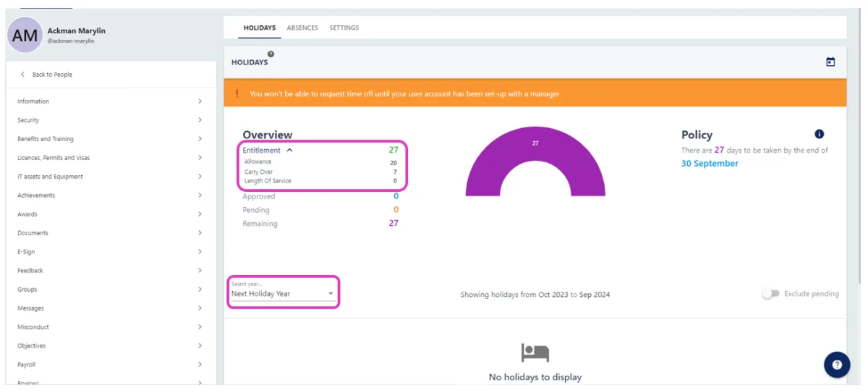Go Back to People
This screenshot has width=868, height=391.
(52, 75)
